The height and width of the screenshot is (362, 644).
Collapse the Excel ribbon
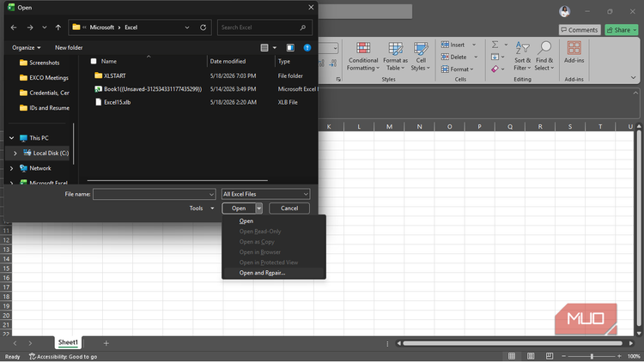633,77
